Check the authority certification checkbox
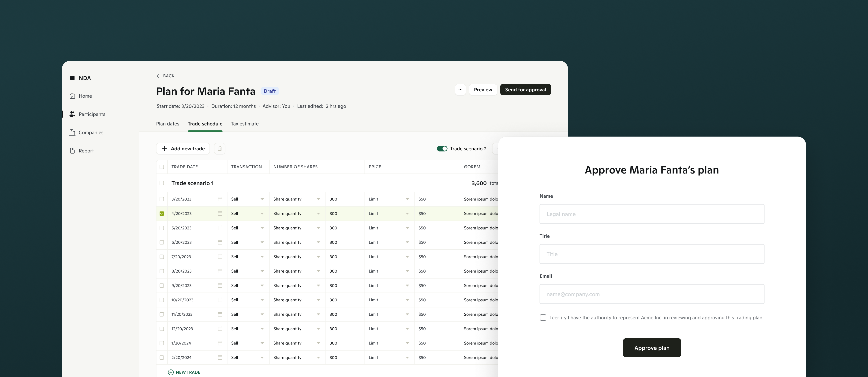Screen dimensions: 868x377 point(543,318)
